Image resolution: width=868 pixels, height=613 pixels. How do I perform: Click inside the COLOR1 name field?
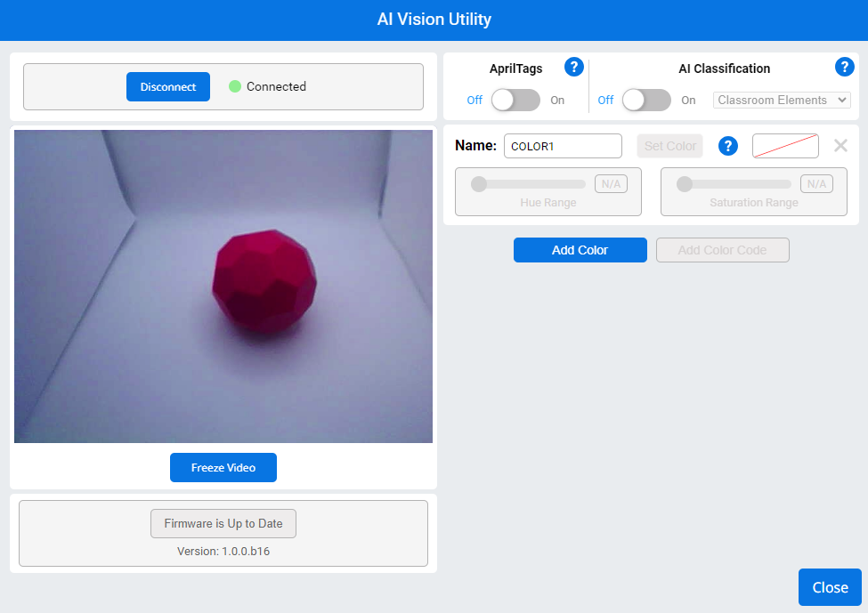pyautogui.click(x=563, y=146)
